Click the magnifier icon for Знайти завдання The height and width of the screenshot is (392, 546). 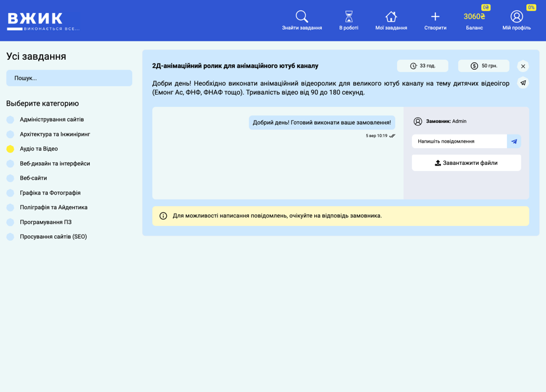pos(301,17)
